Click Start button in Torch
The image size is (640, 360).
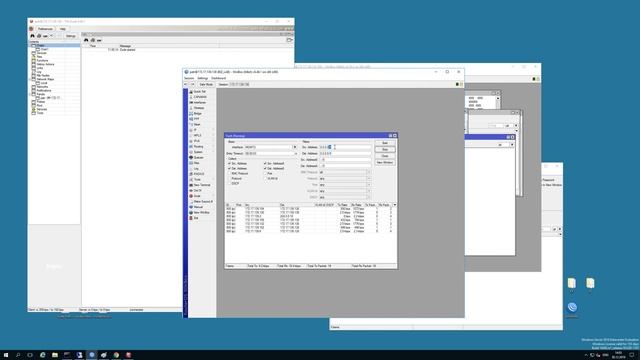click(385, 143)
